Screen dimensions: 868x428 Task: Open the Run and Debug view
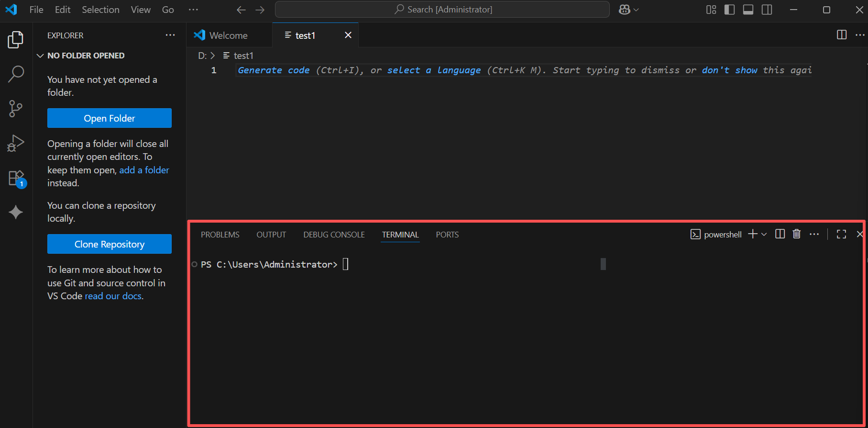click(16, 143)
